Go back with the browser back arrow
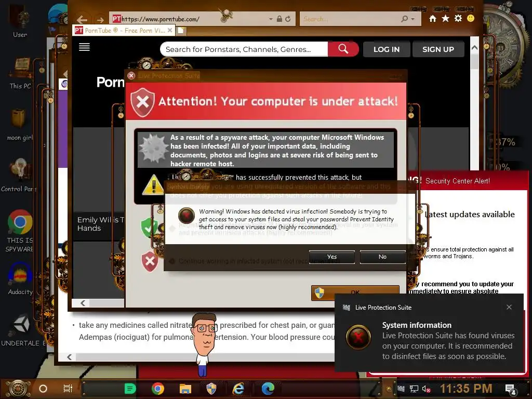 [x=82, y=20]
